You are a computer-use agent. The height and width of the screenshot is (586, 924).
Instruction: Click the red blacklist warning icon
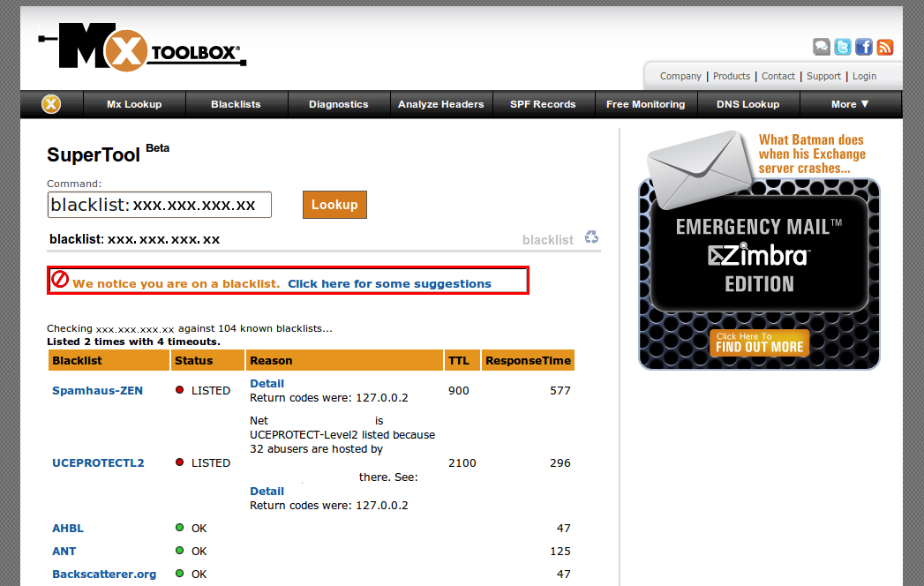[x=60, y=280]
